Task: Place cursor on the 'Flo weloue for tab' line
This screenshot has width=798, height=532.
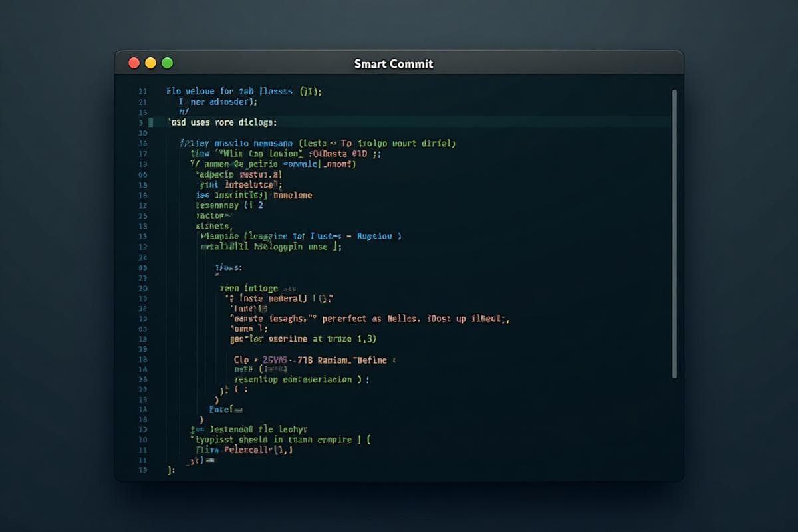Action: pyautogui.click(x=239, y=91)
